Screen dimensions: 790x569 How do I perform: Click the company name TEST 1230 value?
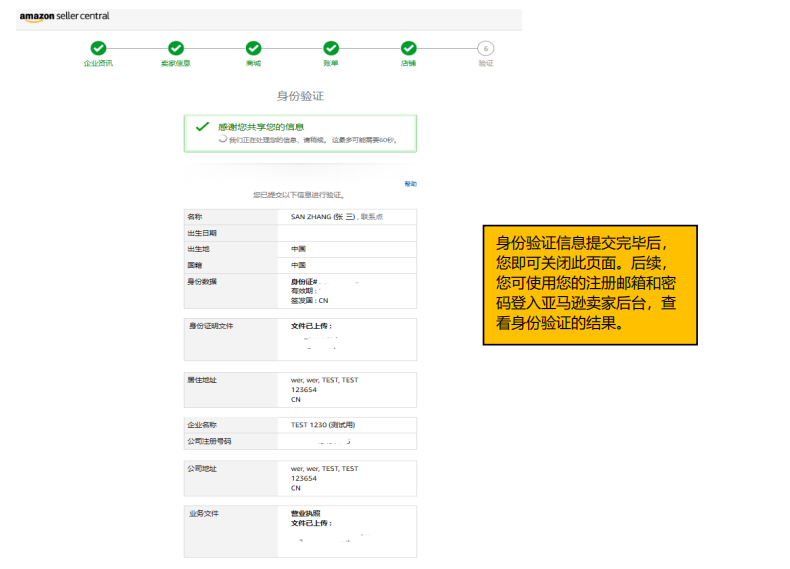tap(323, 425)
